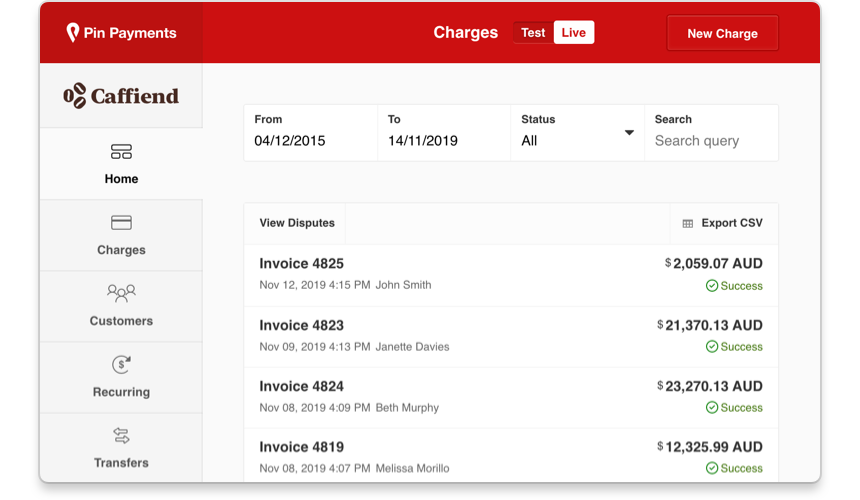Viewport: 860px width, 500px height.
Task: Click the Export CSV table icon
Action: pos(687,224)
